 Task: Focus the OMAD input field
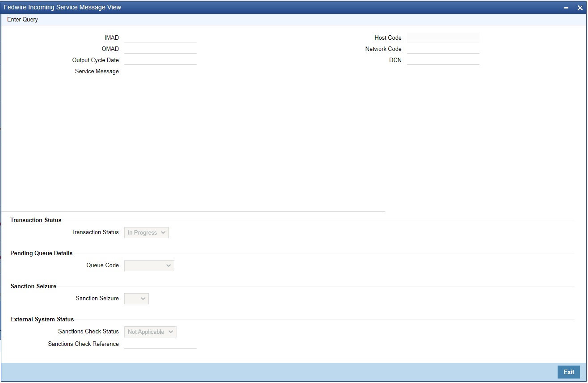pyautogui.click(x=160, y=49)
